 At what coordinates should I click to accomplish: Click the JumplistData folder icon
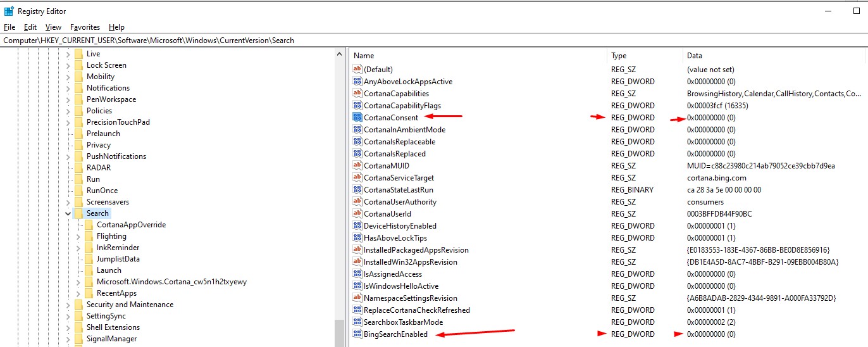pyautogui.click(x=89, y=259)
